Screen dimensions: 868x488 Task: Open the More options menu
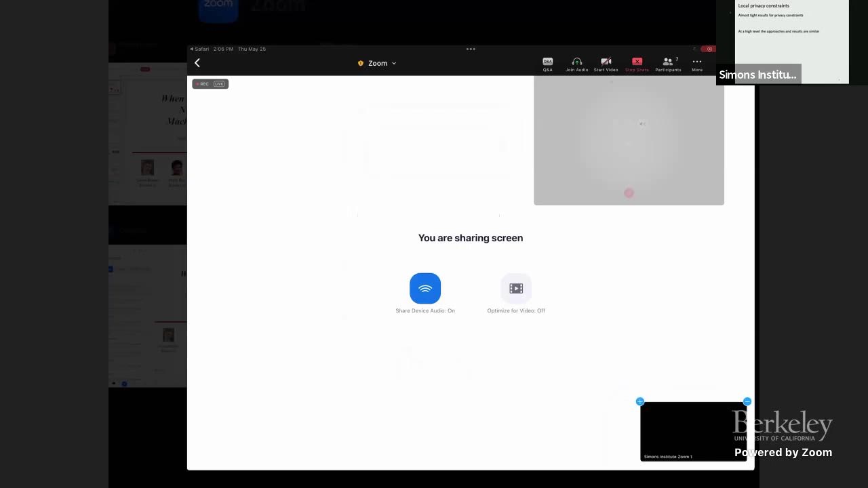[x=697, y=64]
